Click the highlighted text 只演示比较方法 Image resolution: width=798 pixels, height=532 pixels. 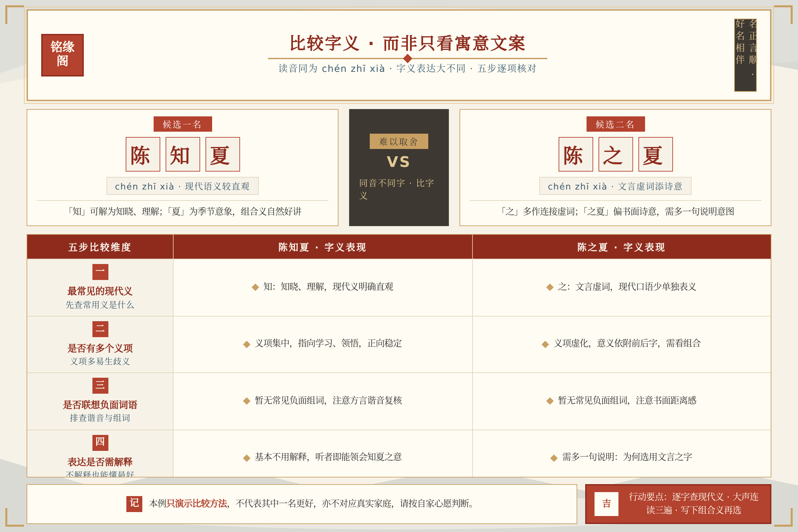click(x=197, y=503)
